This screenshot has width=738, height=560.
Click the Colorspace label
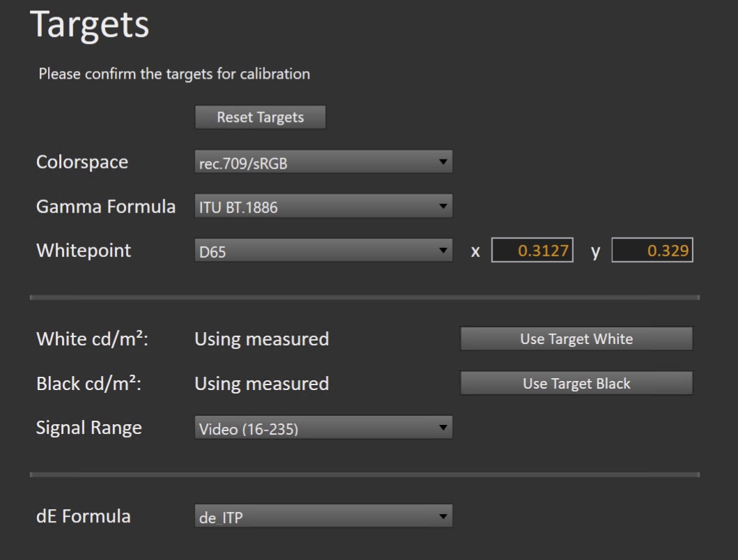pyautogui.click(x=82, y=162)
